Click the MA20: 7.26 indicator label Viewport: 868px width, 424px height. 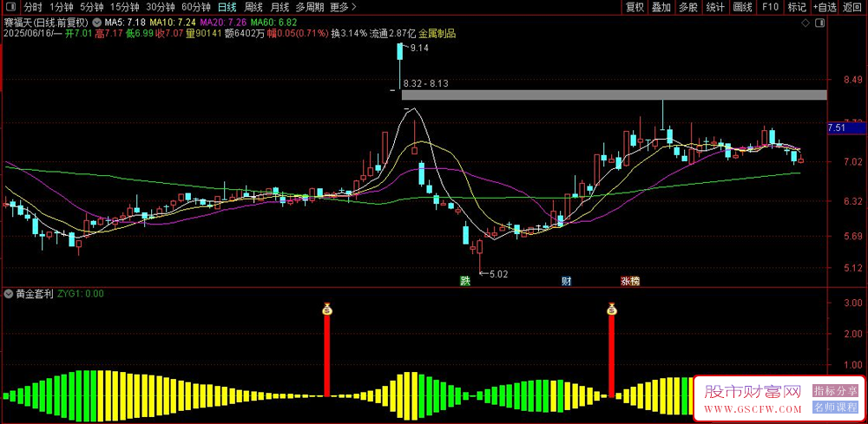(x=222, y=23)
